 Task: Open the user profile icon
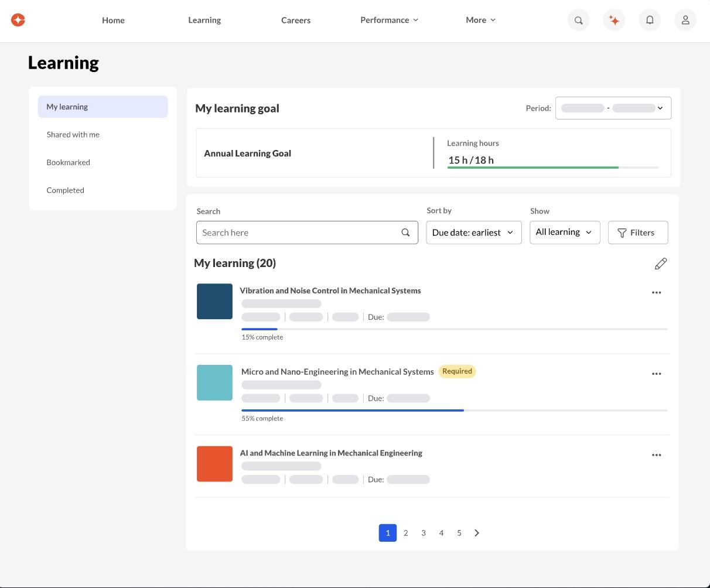(685, 20)
